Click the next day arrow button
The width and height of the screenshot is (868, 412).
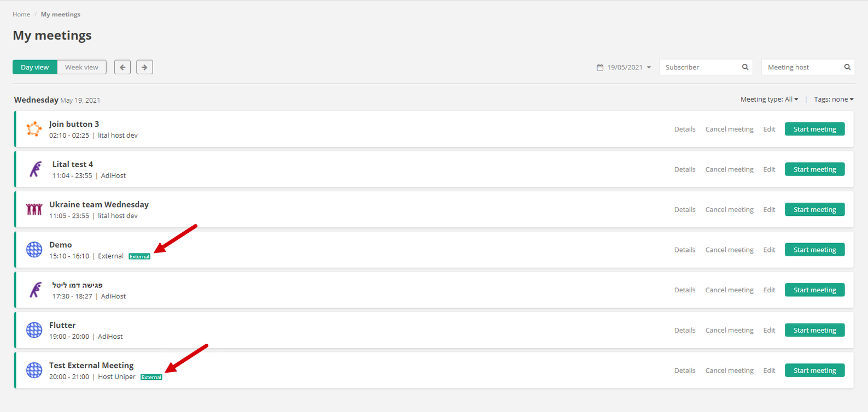(144, 67)
